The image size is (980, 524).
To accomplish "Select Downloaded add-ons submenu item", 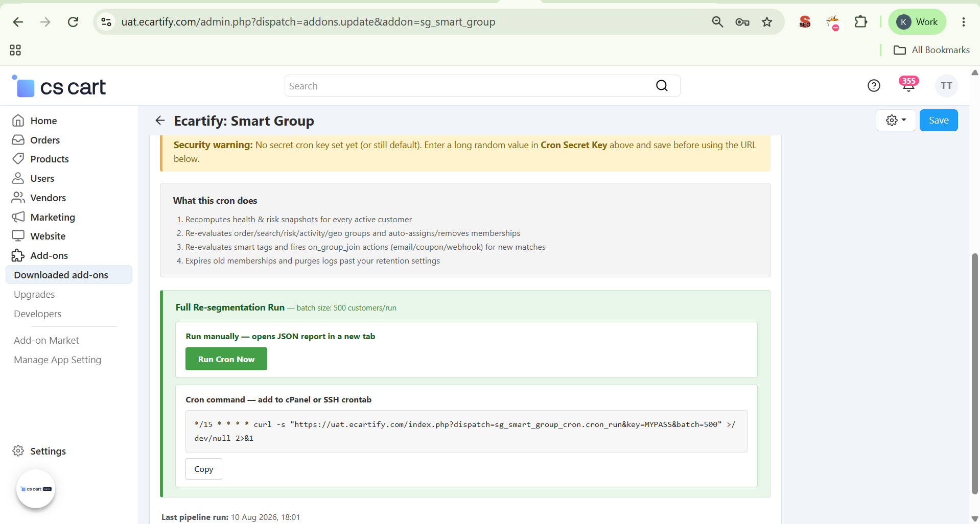I will click(x=69, y=275).
